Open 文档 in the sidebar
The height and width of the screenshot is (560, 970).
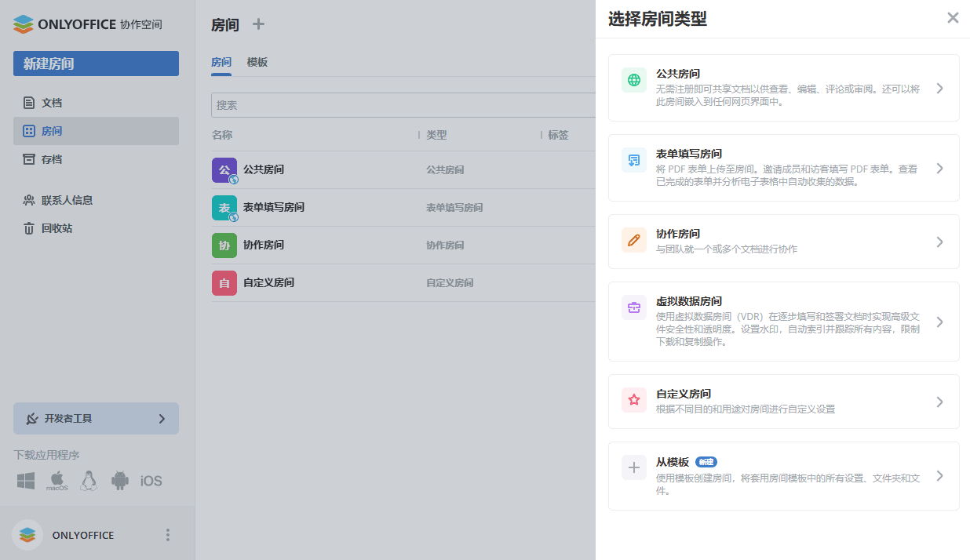(x=96, y=103)
